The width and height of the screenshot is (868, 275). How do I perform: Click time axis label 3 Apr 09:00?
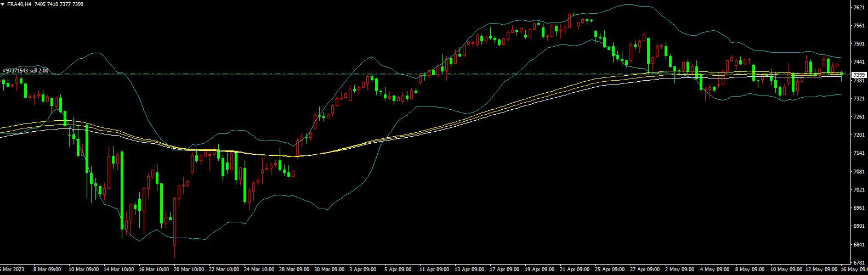click(x=364, y=270)
